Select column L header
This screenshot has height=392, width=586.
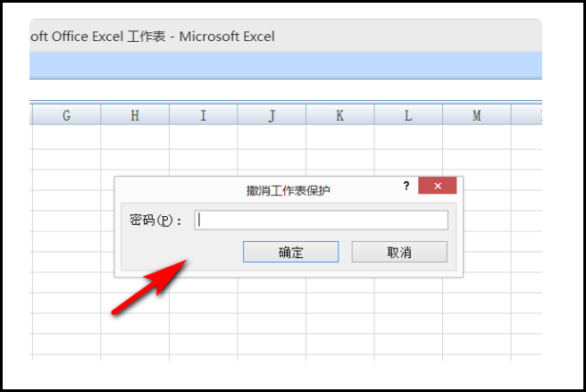tap(408, 115)
